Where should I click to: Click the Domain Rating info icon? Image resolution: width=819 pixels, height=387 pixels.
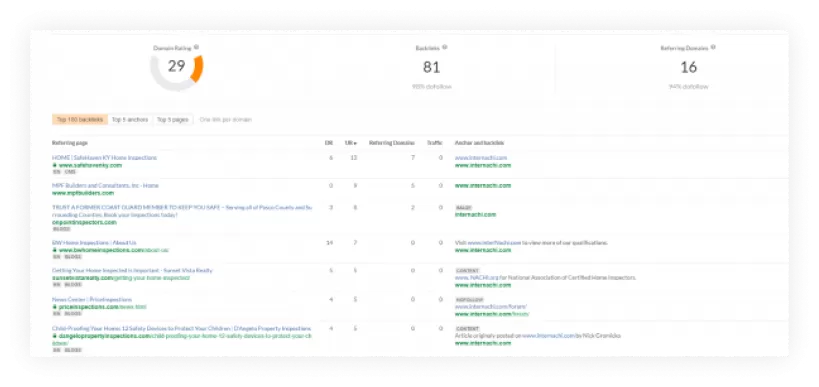click(196, 48)
